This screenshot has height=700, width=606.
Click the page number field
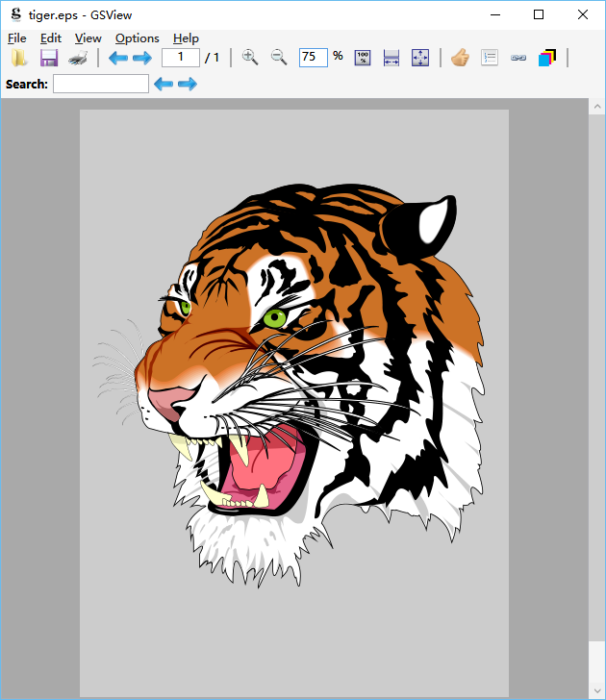coord(180,58)
